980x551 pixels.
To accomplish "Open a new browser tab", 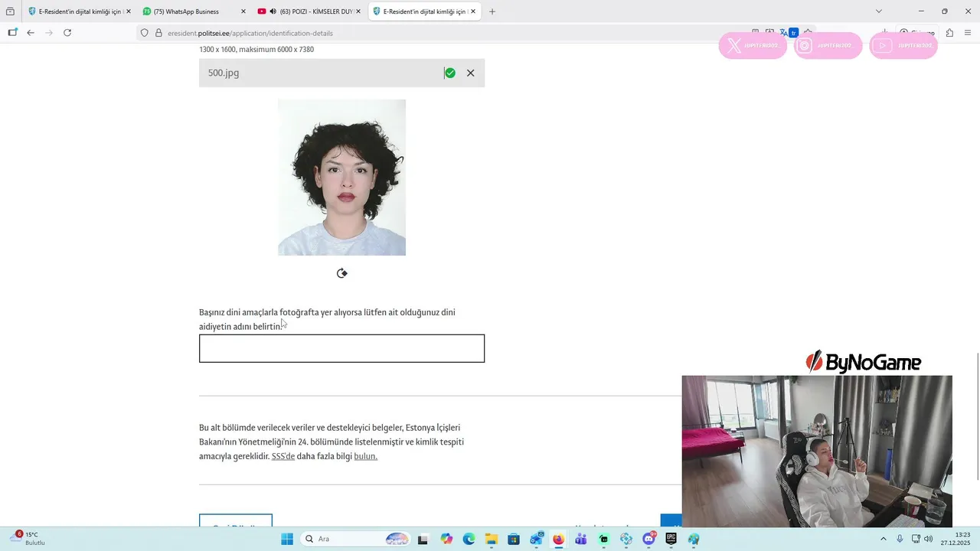I will click(492, 11).
